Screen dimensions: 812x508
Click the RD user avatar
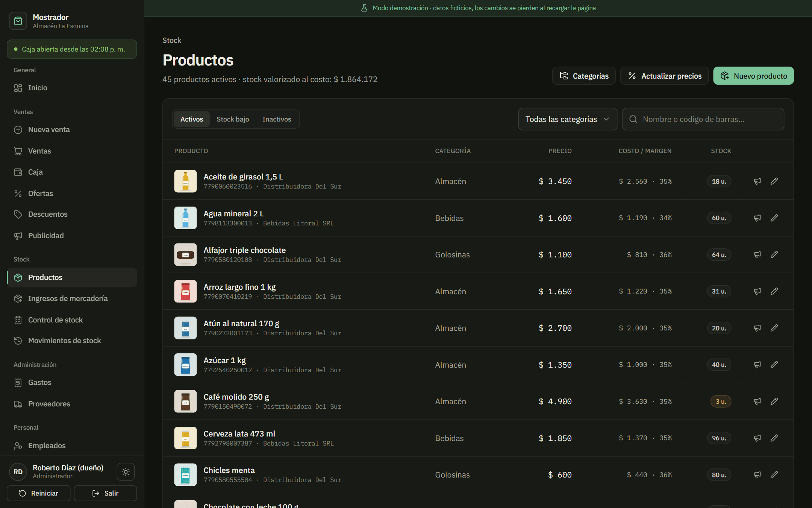tap(18, 471)
